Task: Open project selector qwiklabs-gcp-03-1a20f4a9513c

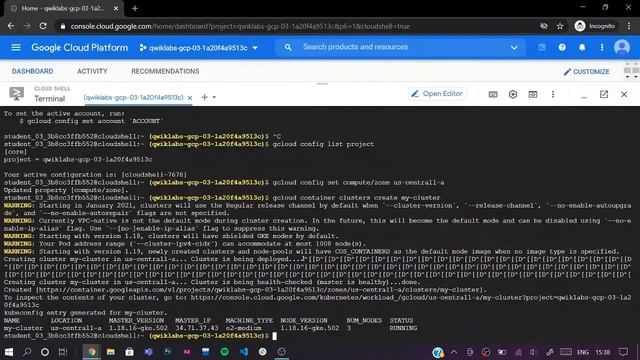Action: click(198, 48)
